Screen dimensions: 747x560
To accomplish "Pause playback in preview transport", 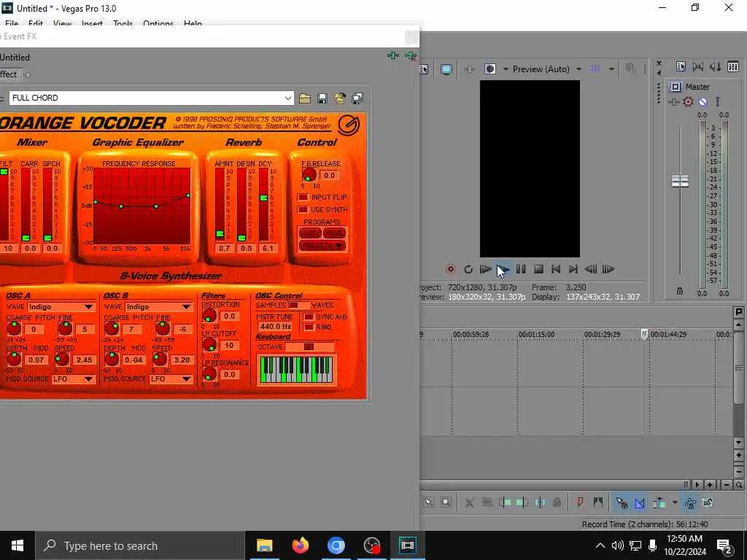I will pos(521,270).
